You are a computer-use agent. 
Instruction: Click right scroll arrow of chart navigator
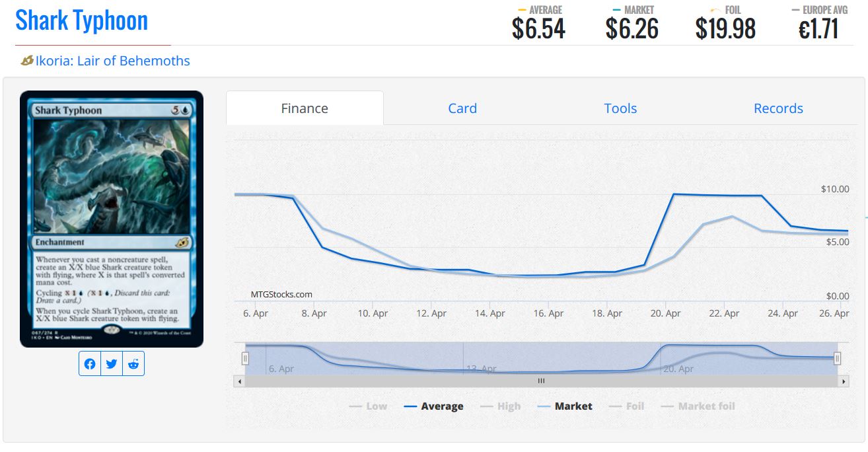[x=844, y=381]
